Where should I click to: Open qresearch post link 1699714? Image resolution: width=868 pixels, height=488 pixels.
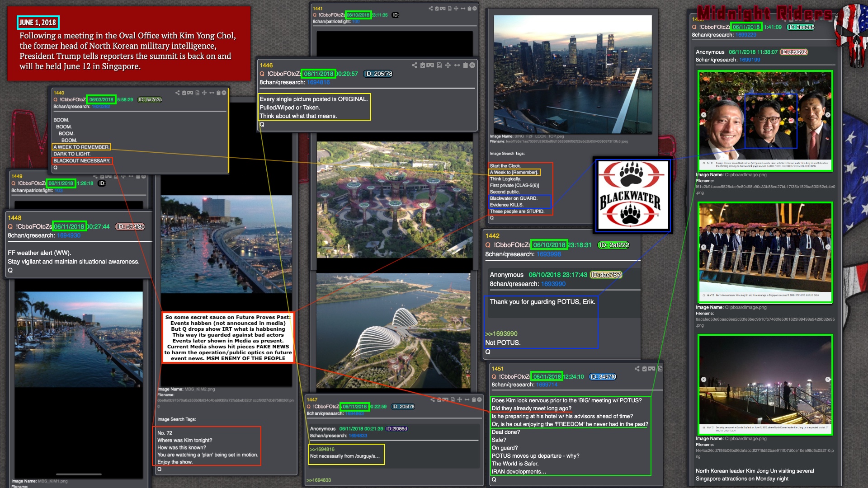547,385
